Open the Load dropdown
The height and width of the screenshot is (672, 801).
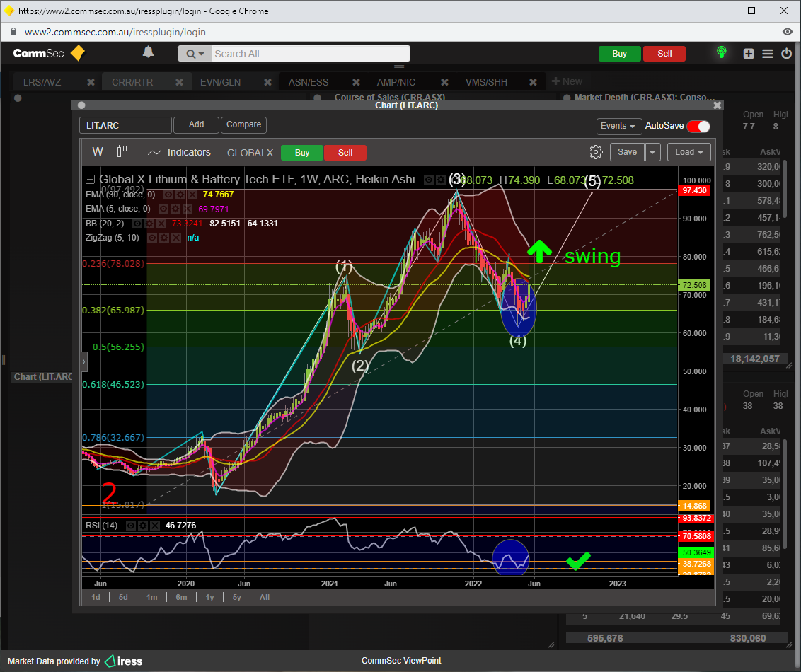tap(688, 152)
